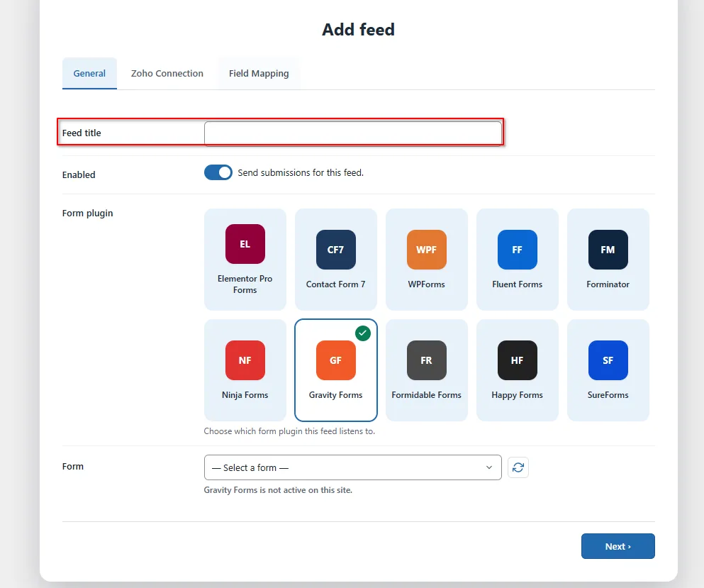Image resolution: width=704 pixels, height=588 pixels.
Task: Open the Zoho Connection tab
Action: pos(167,73)
